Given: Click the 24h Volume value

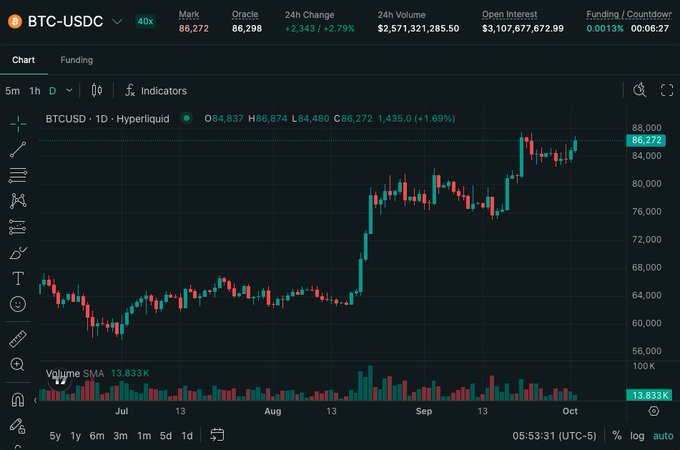Looking at the screenshot, I should [418, 29].
